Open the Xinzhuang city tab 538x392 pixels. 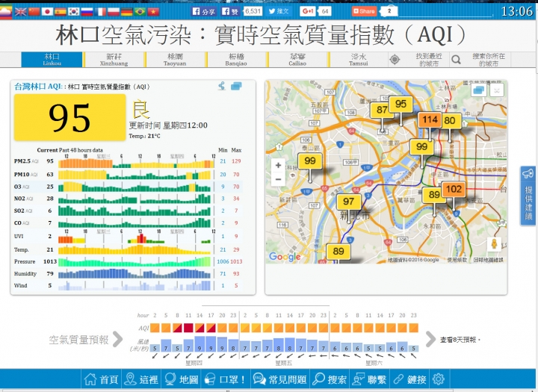pos(114,60)
